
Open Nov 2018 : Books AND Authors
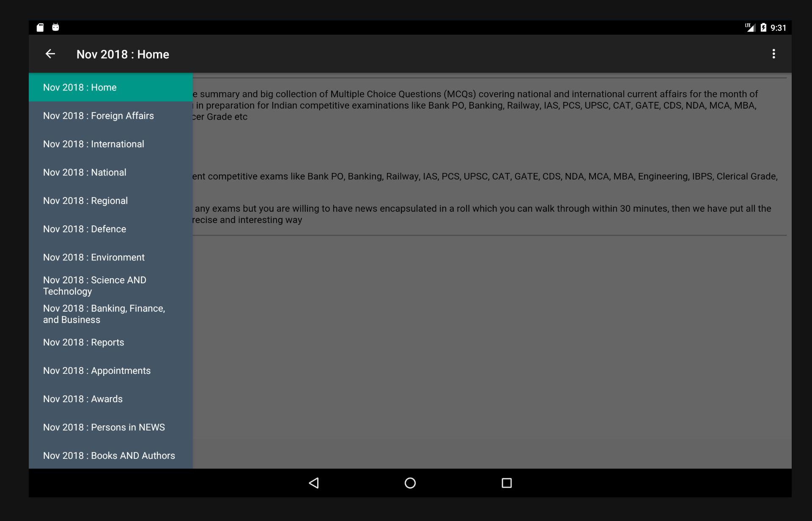point(111,455)
